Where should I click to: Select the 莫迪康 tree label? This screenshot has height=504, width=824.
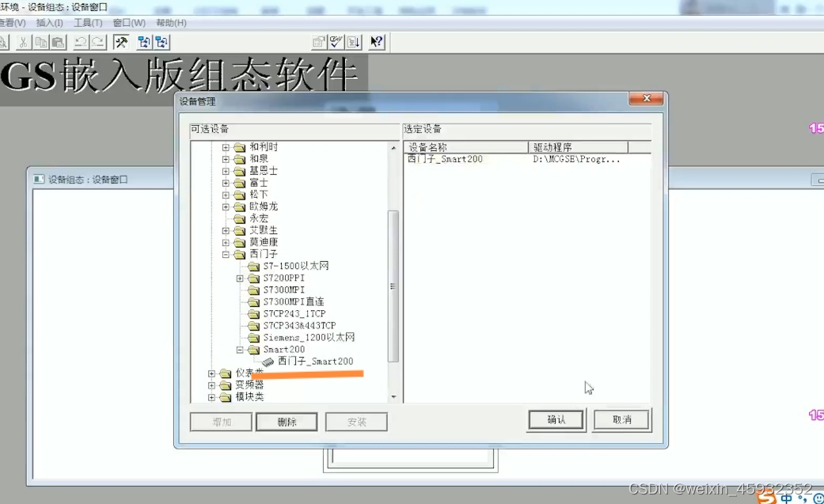pyautogui.click(x=264, y=243)
